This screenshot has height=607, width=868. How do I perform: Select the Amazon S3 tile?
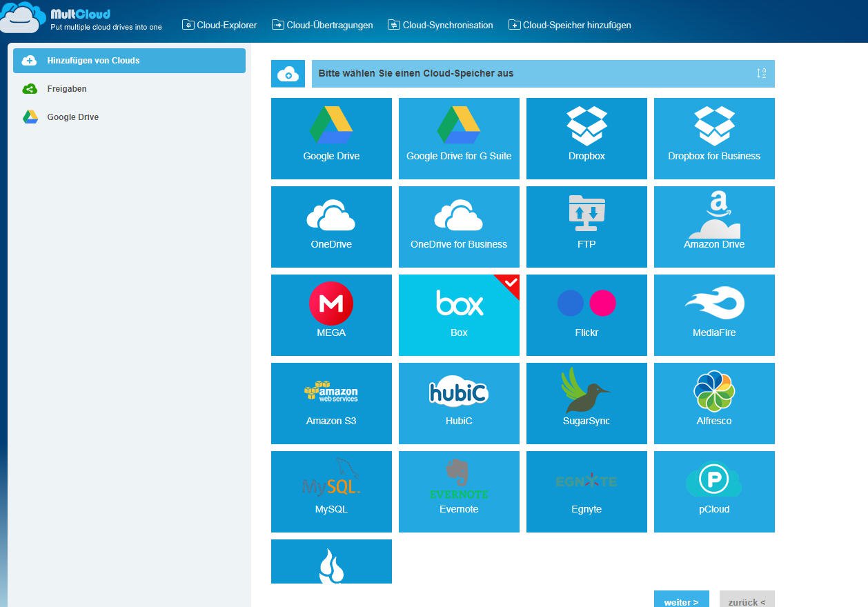[331, 403]
